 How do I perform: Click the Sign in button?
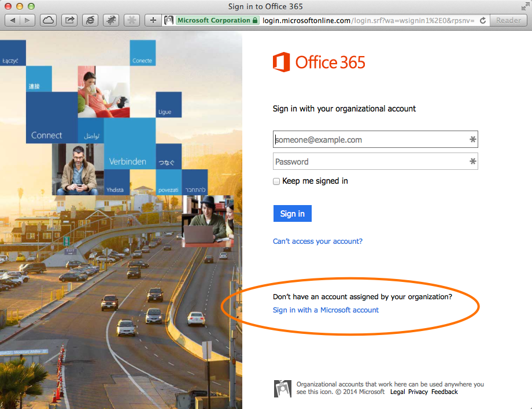[292, 213]
